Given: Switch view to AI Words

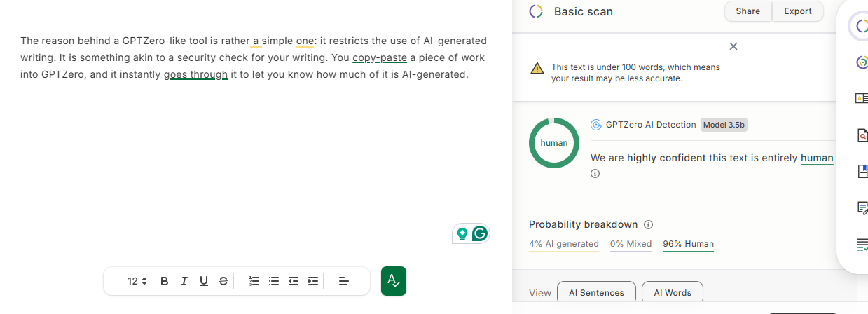Looking at the screenshot, I should click(673, 293).
